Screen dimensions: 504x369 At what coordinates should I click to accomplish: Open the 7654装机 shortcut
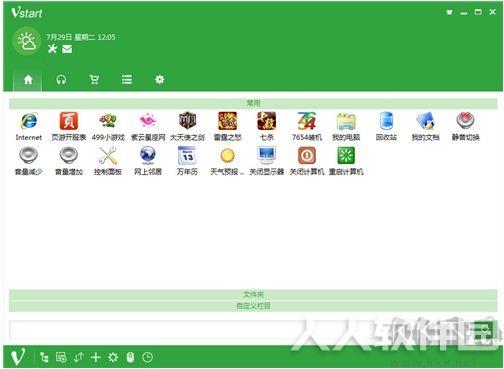click(x=307, y=121)
